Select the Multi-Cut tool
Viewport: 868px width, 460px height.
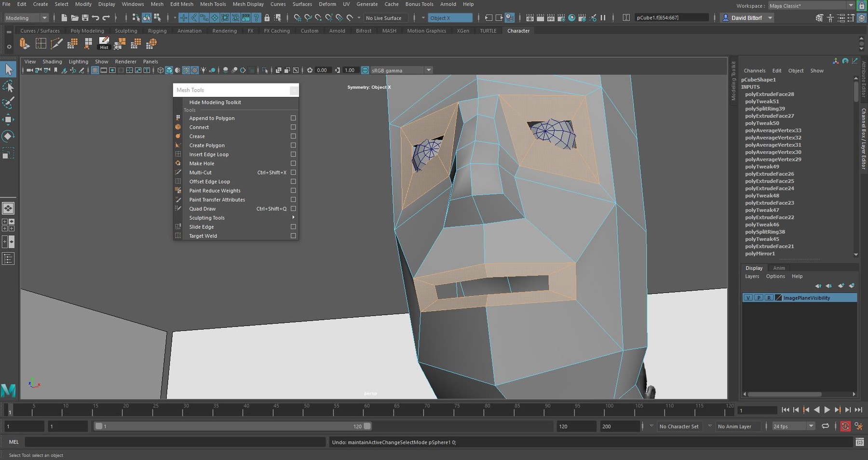[x=201, y=172]
